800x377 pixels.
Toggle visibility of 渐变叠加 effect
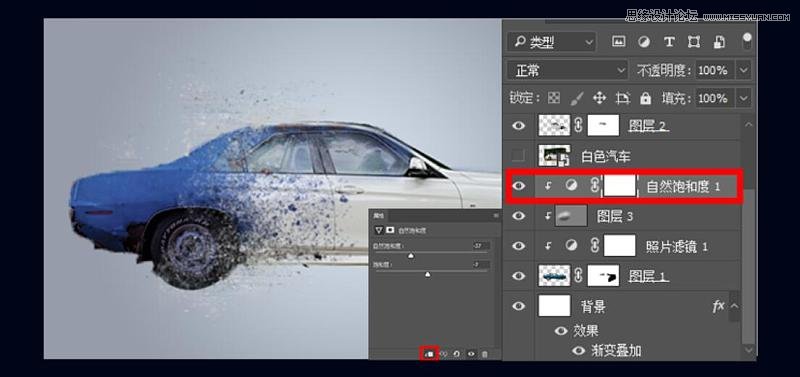point(578,351)
